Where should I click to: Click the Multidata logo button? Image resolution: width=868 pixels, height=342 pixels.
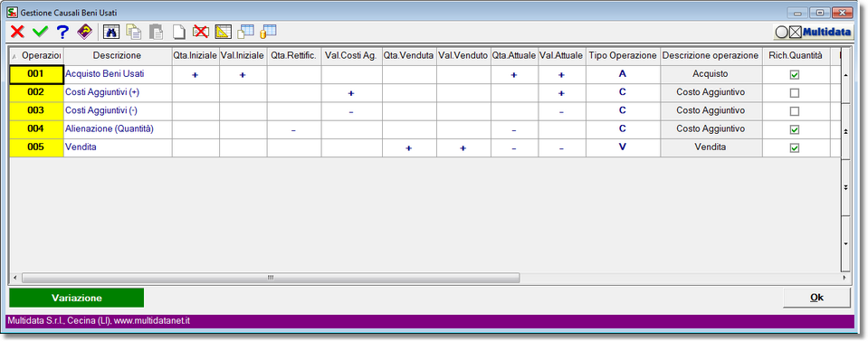click(x=813, y=32)
